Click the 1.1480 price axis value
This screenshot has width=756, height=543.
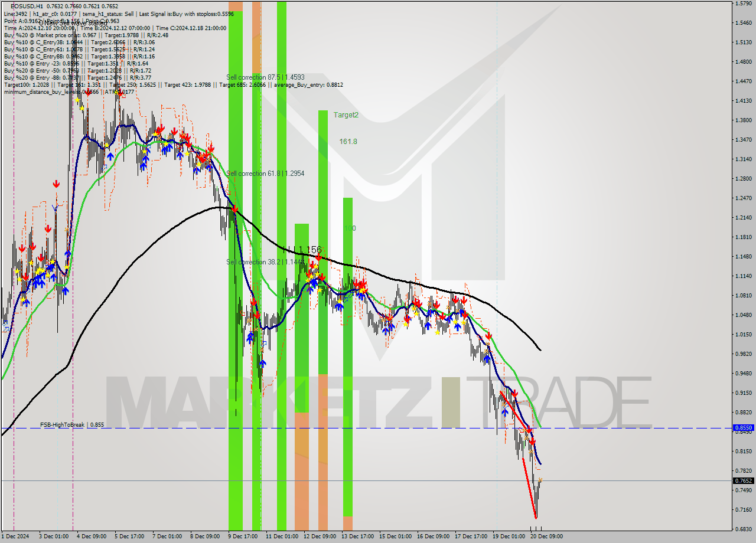coord(743,257)
